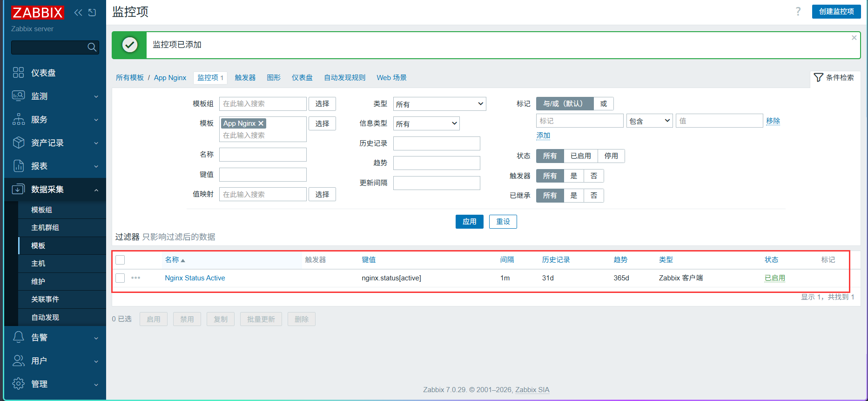Click the 监测 monitoring icon
The height and width of the screenshot is (401, 868).
pyautogui.click(x=18, y=96)
